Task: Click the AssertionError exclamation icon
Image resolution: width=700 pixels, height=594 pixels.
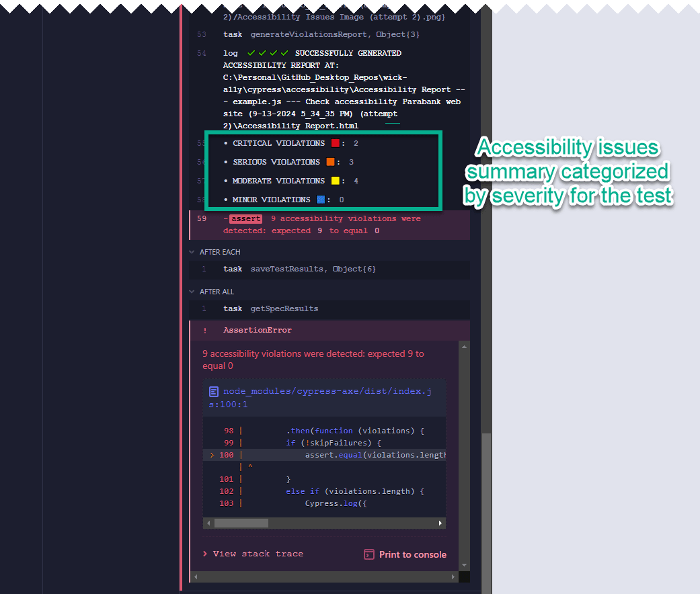Action: (x=205, y=331)
